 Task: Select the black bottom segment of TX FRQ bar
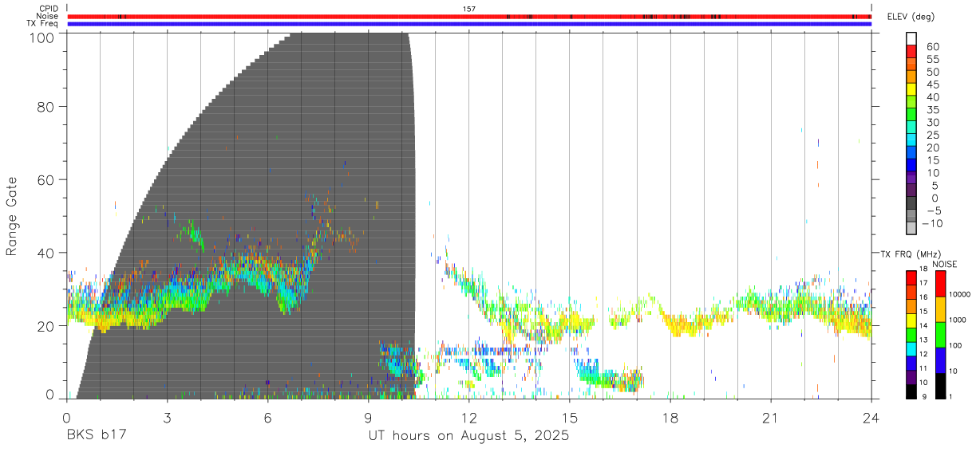point(911,392)
